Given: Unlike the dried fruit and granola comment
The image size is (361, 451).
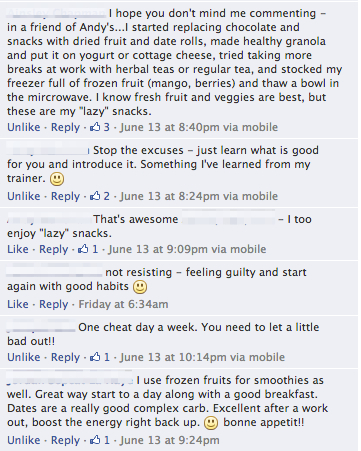Looking at the screenshot, I should tap(24, 127).
